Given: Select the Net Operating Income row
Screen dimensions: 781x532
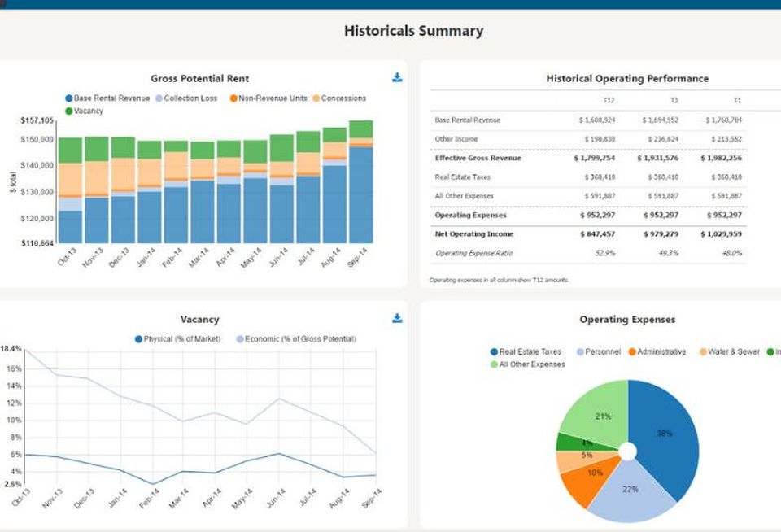Looking at the screenshot, I should click(x=588, y=234).
